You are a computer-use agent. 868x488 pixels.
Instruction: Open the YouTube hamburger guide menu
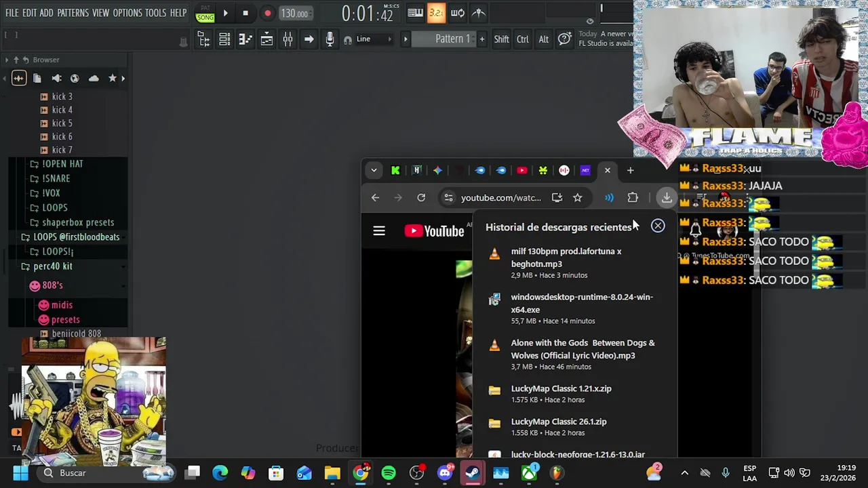click(x=379, y=231)
